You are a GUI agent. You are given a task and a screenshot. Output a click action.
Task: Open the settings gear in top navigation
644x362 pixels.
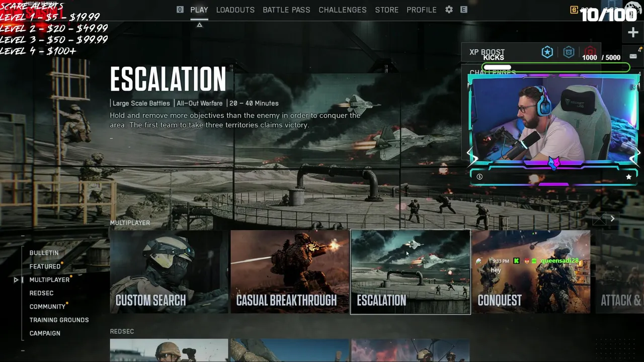(x=449, y=10)
